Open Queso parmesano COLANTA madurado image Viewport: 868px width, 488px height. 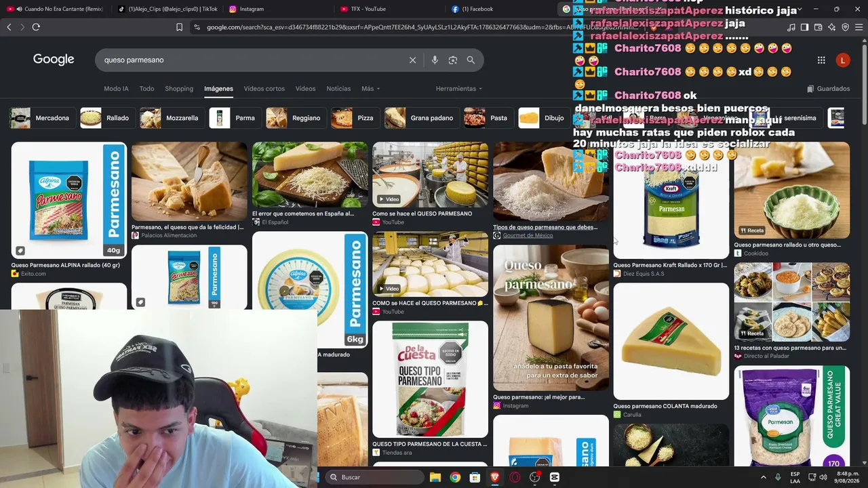(x=671, y=341)
